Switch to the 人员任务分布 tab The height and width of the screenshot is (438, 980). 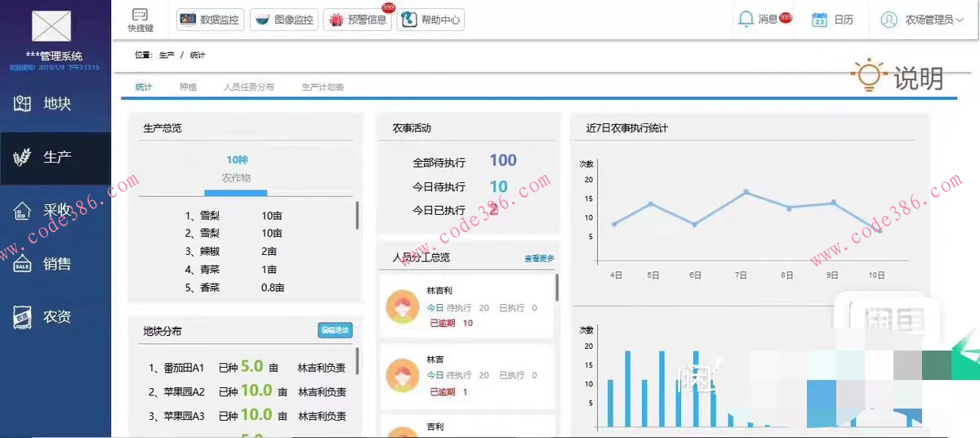pos(249,87)
